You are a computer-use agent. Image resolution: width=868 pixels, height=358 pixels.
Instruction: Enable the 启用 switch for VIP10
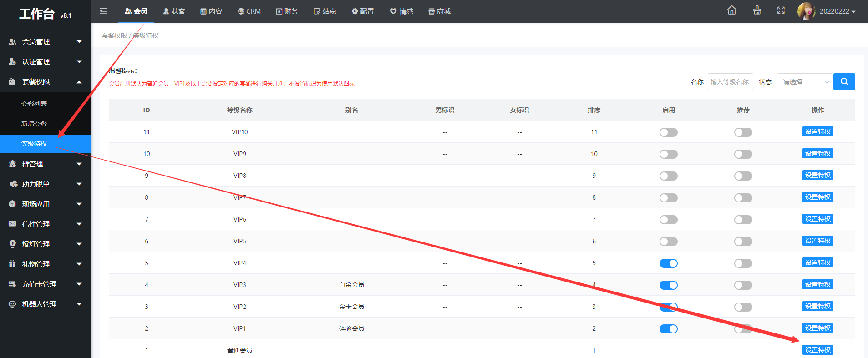pyautogui.click(x=668, y=132)
